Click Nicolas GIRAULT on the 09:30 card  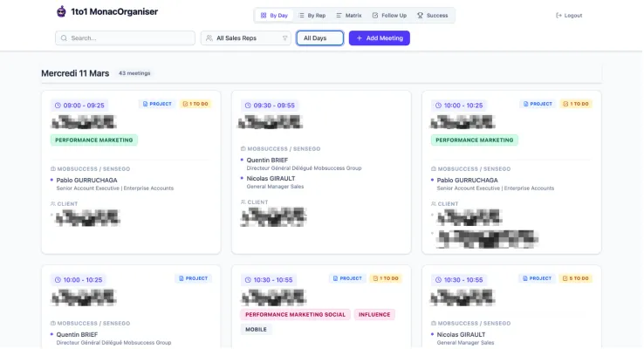(271, 179)
